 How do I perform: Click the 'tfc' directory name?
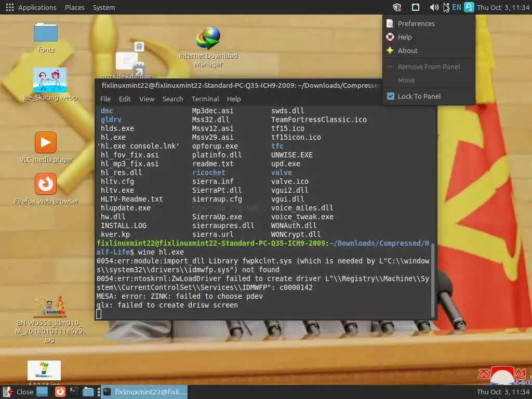coord(277,146)
